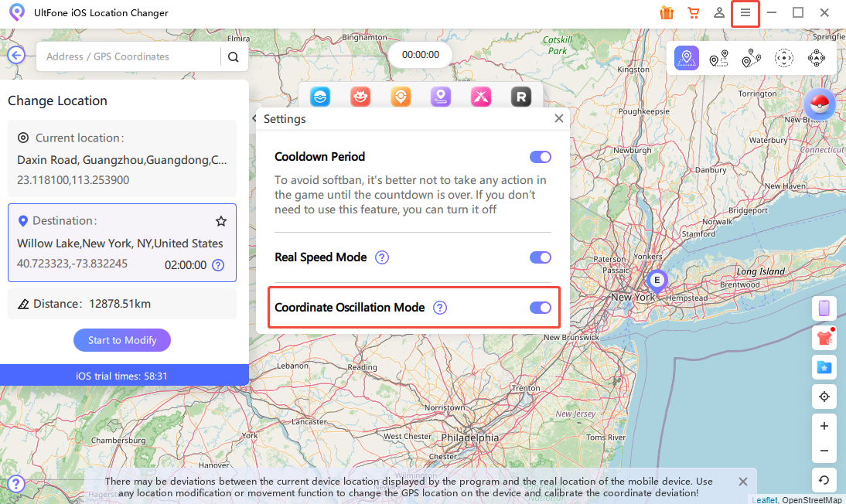Open the OpenStreetMap attribution link
The image size is (846, 504).
pos(812,499)
